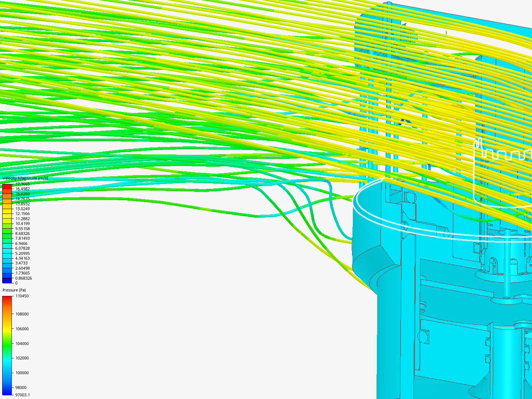Select the velocity legend value 11.2882
The image size is (532, 399).
pyautogui.click(x=23, y=219)
